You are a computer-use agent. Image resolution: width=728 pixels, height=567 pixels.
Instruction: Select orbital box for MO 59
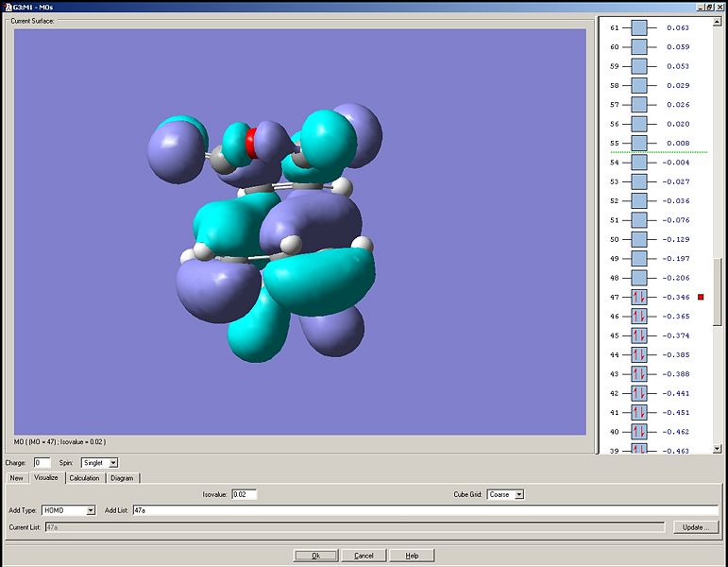click(639, 66)
